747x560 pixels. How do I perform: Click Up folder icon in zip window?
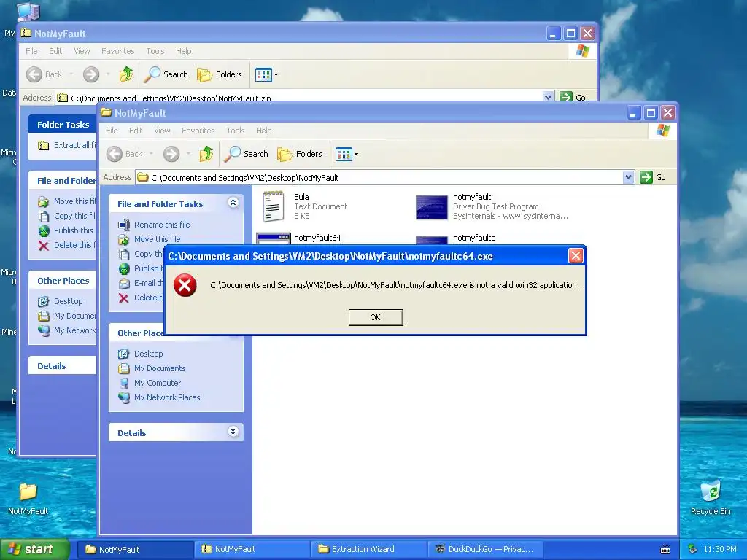[125, 74]
